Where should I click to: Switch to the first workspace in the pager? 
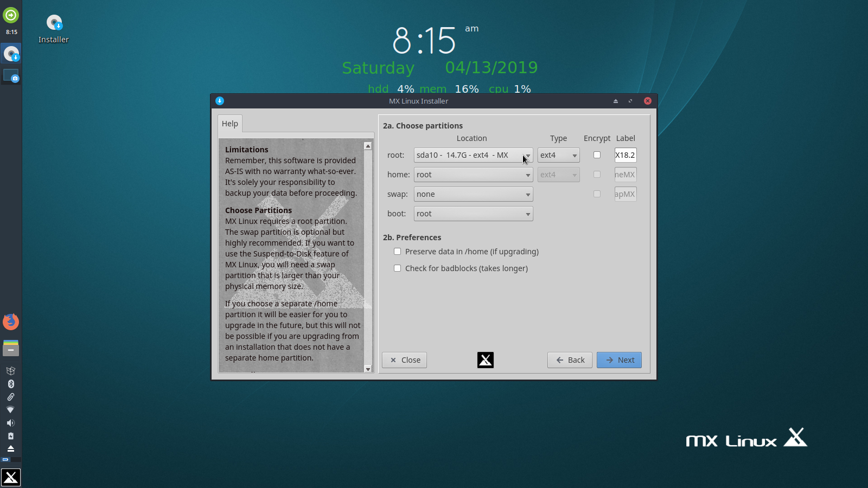coord(5,460)
